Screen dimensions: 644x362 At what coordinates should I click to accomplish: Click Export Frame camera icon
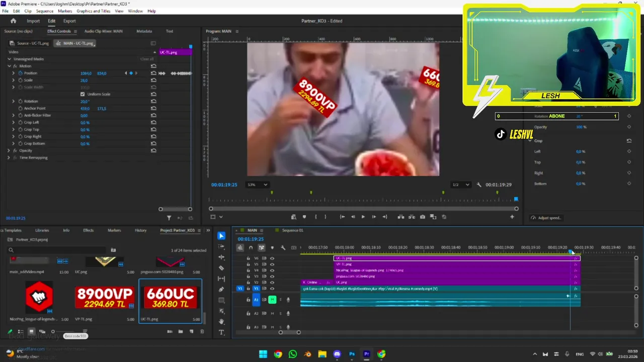[x=422, y=217]
